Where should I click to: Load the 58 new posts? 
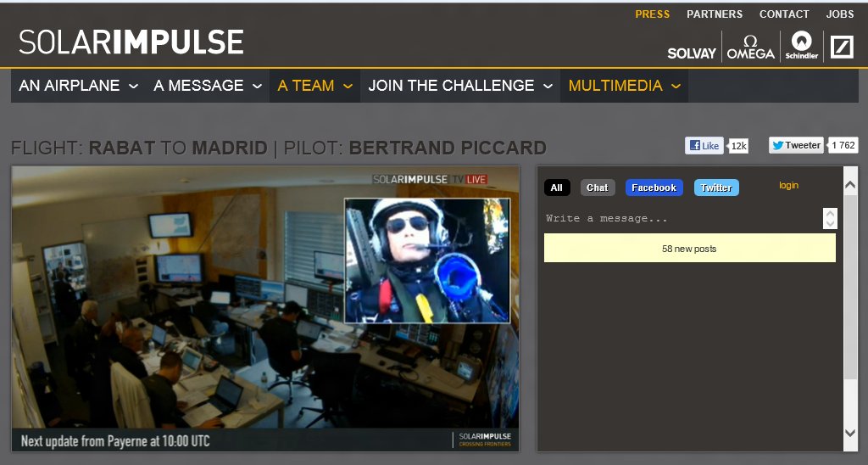click(x=690, y=249)
